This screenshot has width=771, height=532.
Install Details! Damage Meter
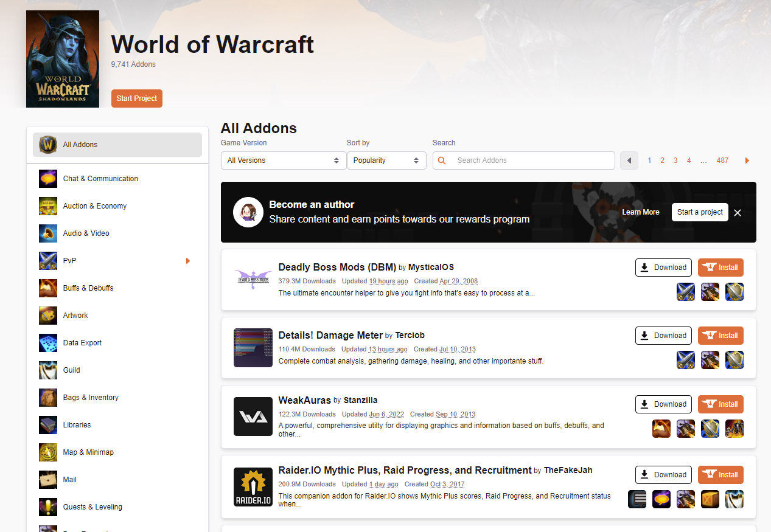[x=720, y=336]
